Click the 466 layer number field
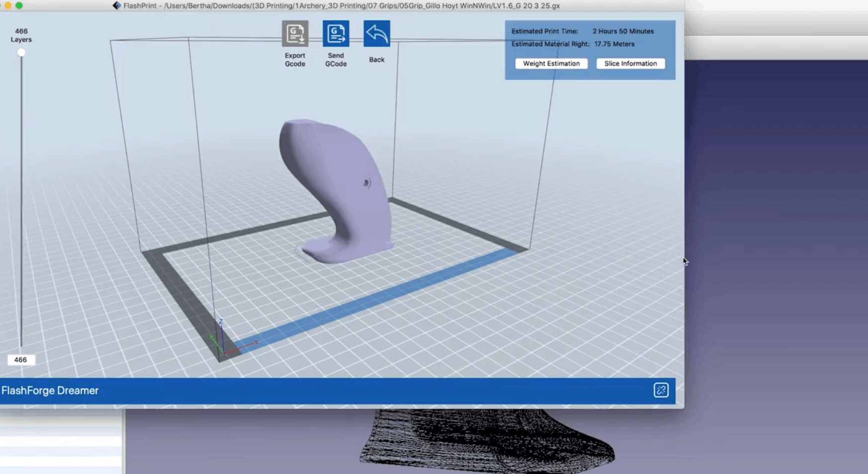The width and height of the screenshot is (868, 474). click(21, 360)
